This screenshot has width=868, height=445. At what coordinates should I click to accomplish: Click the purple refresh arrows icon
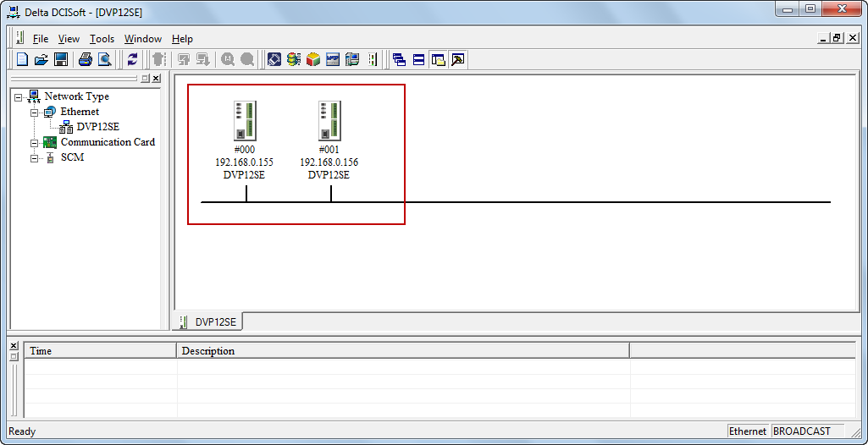[x=132, y=59]
